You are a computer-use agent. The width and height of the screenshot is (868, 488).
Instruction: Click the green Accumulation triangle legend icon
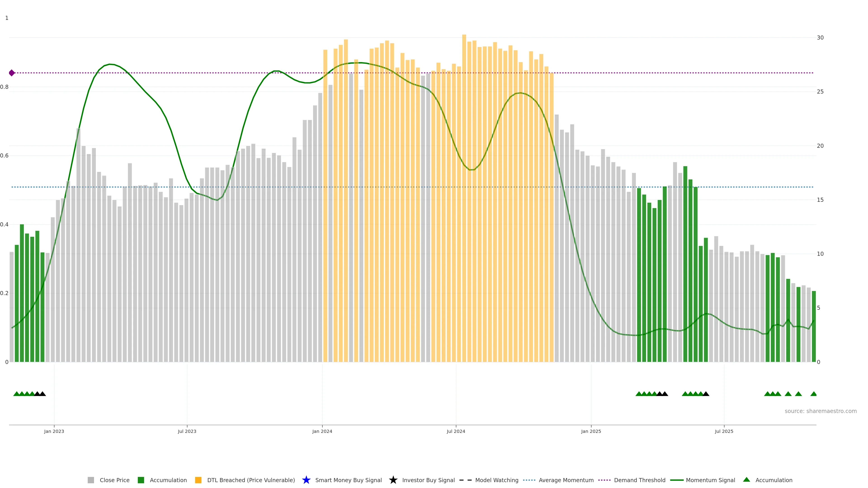point(746,480)
